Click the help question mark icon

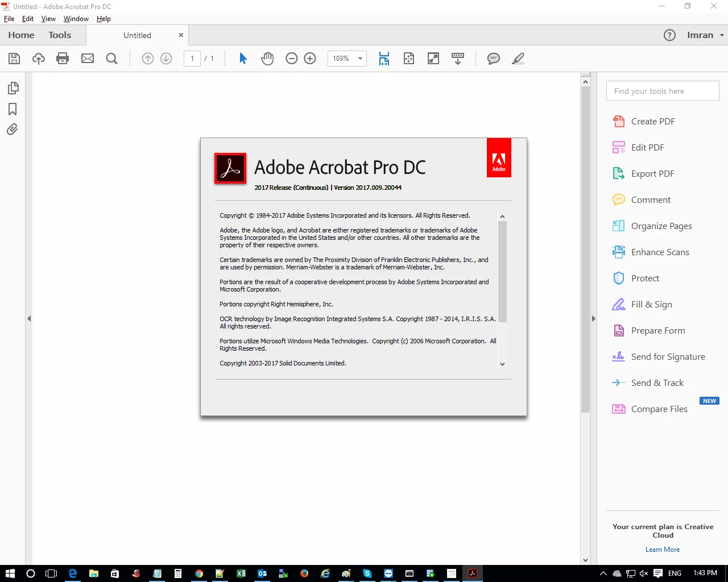pos(670,35)
